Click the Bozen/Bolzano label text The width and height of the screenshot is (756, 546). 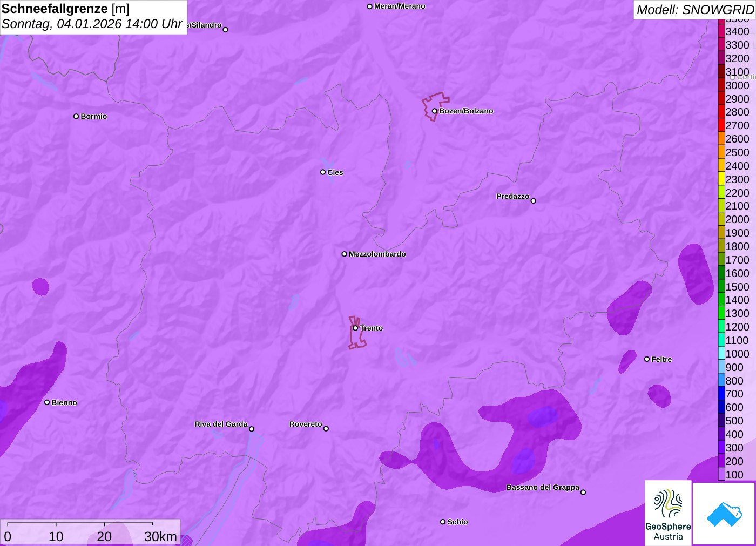click(x=466, y=111)
